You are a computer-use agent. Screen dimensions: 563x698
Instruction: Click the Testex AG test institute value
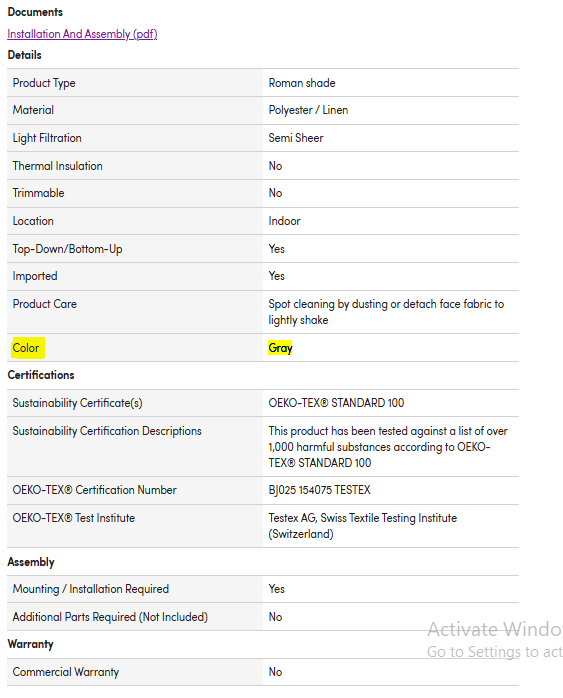pos(362,526)
